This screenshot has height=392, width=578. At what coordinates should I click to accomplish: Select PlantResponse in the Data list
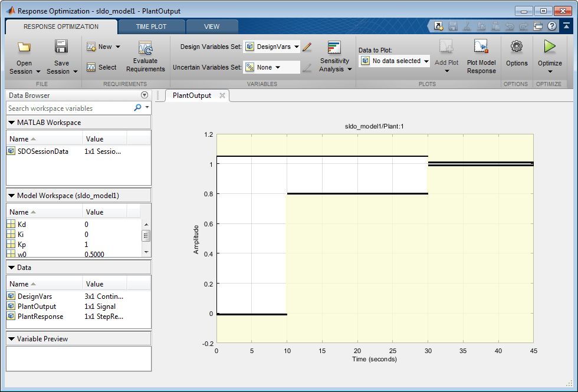tap(40, 316)
